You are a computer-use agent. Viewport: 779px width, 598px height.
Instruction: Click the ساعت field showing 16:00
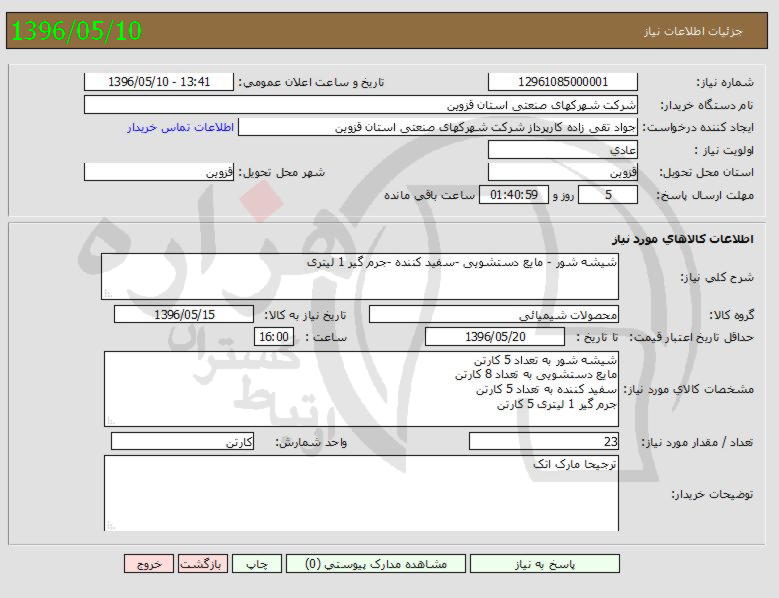tap(274, 337)
